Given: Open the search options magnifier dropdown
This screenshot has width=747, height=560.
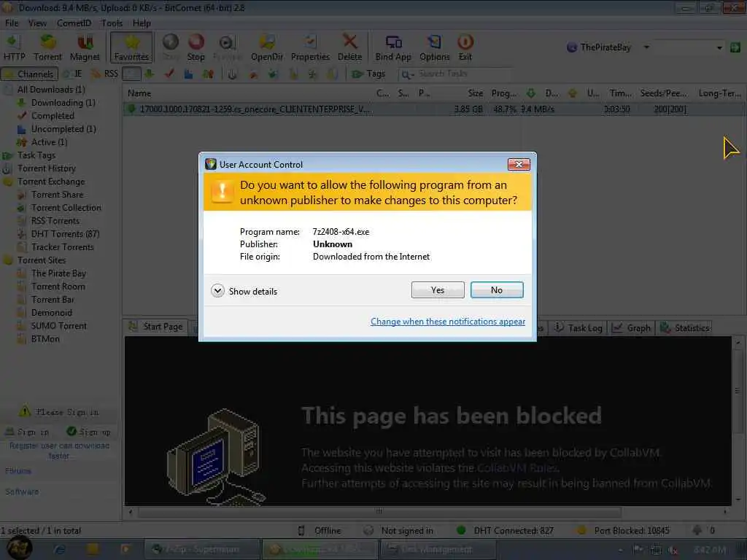Looking at the screenshot, I should click(x=407, y=74).
